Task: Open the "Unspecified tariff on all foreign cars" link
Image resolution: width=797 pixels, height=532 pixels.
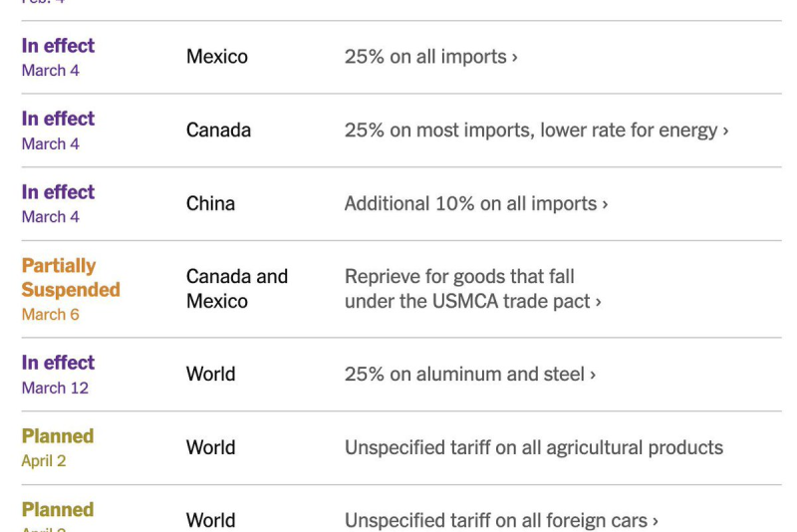Action: tap(500, 520)
